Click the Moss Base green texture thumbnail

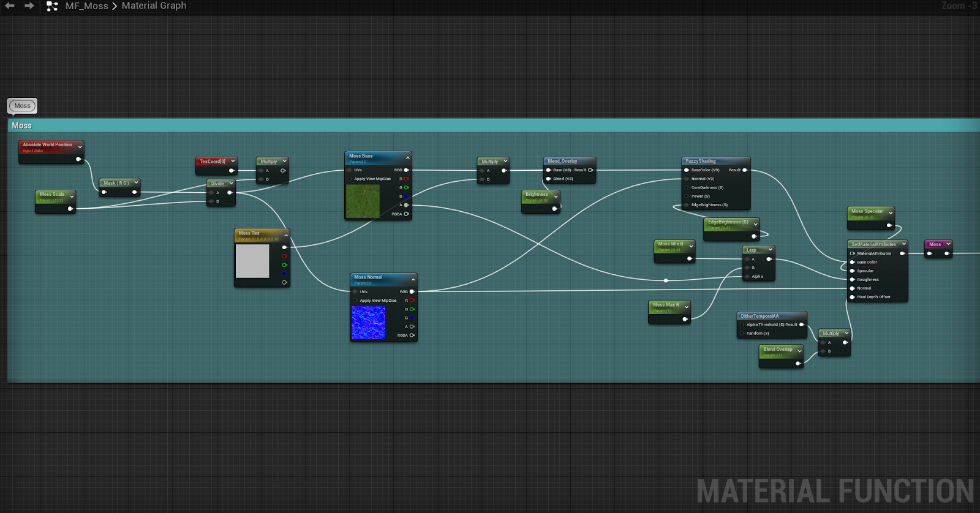coord(363,201)
